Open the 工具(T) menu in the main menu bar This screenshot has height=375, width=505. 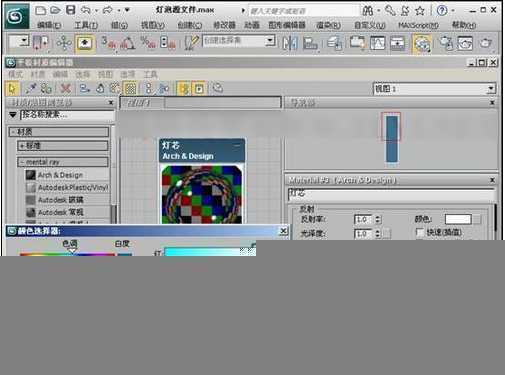pyautogui.click(x=86, y=25)
